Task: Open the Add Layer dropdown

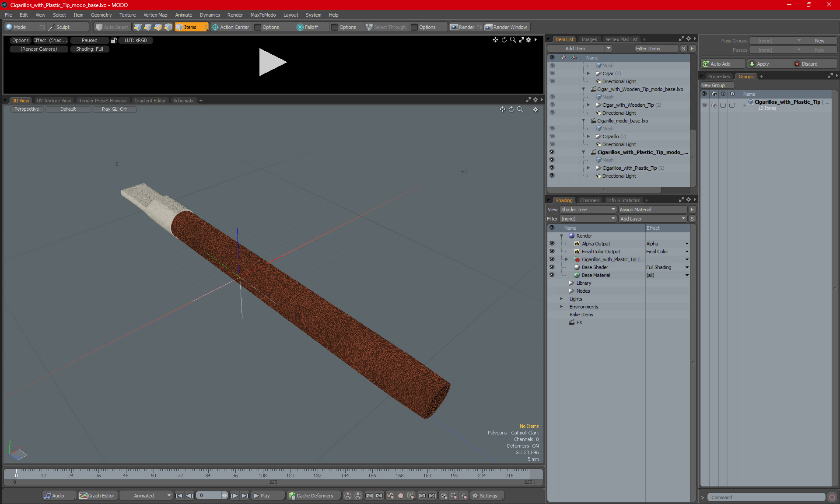Action: pyautogui.click(x=652, y=219)
